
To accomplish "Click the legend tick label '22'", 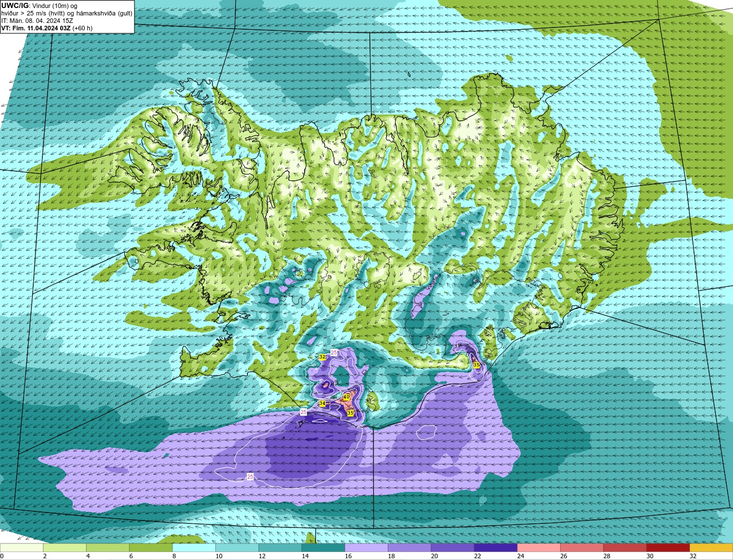I will [x=478, y=556].
